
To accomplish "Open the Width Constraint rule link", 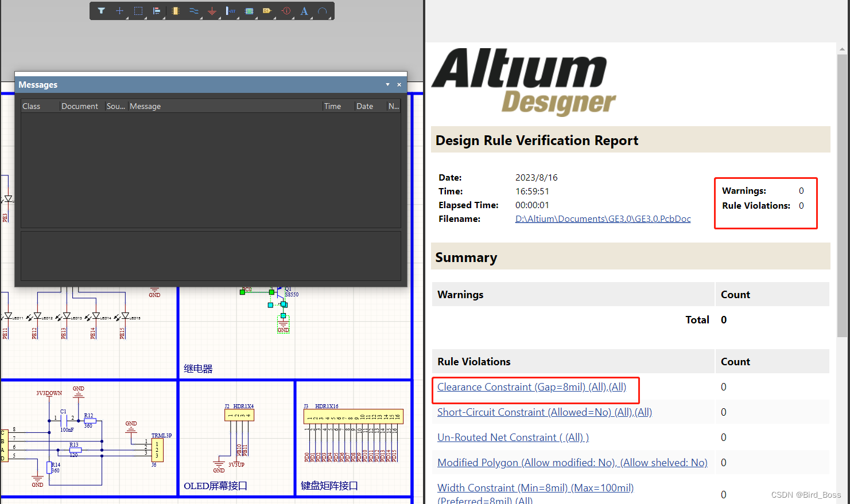I will 535,494.
